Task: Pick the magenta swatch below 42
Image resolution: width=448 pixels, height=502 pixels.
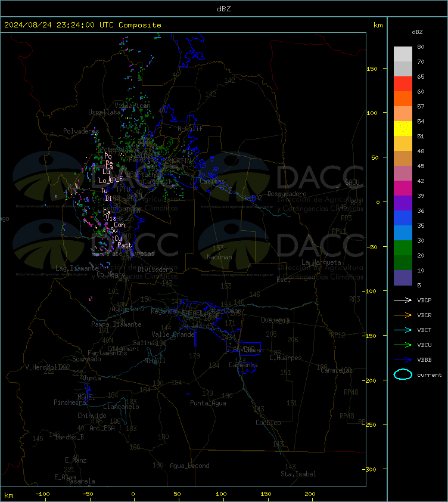Action: [403, 188]
